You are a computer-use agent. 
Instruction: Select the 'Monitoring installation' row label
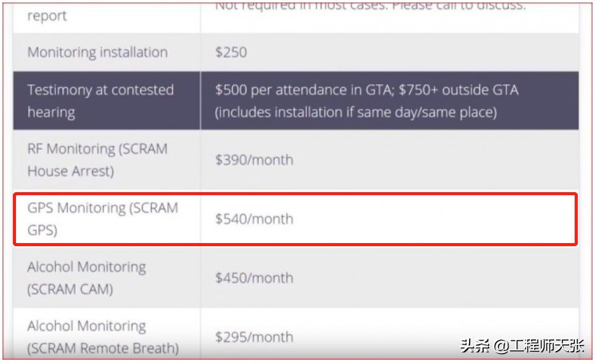[97, 52]
